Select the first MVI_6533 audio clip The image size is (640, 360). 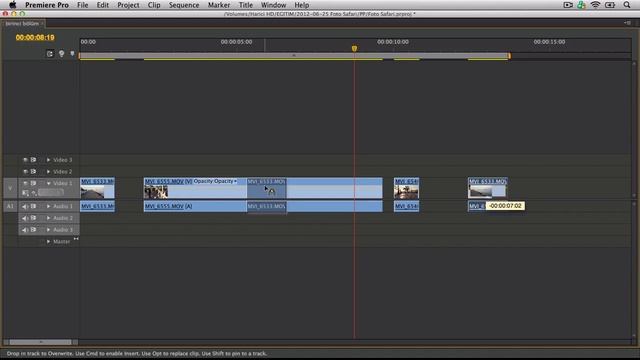pos(98,207)
